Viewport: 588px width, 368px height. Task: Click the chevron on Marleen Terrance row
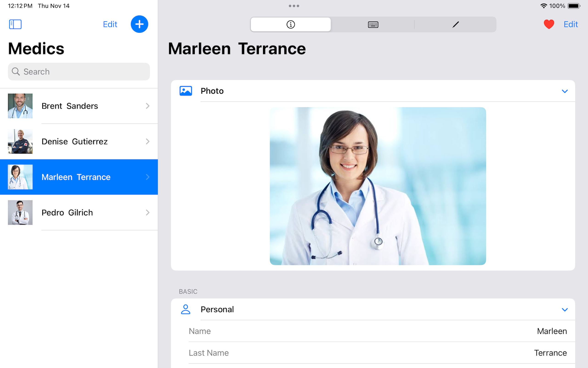147,177
